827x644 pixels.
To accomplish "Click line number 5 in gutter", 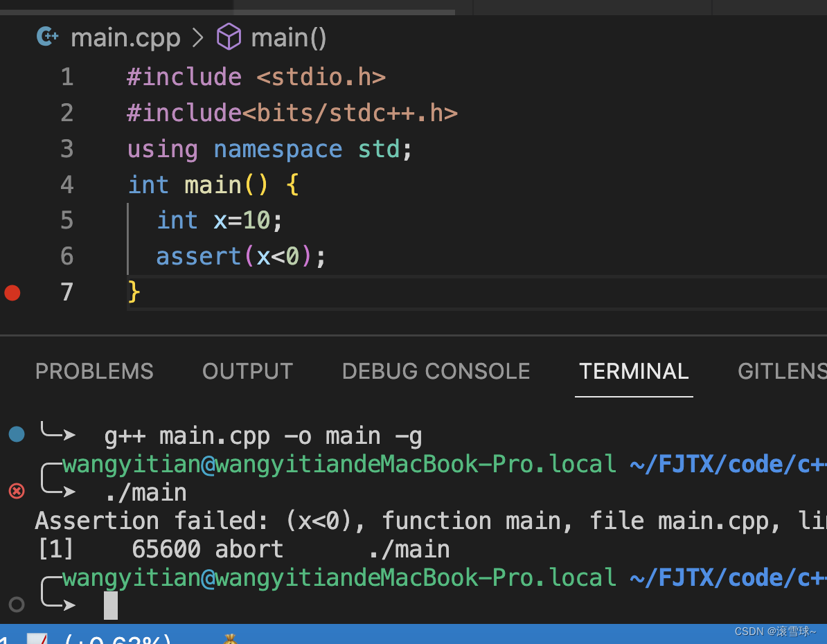I will pos(67,220).
